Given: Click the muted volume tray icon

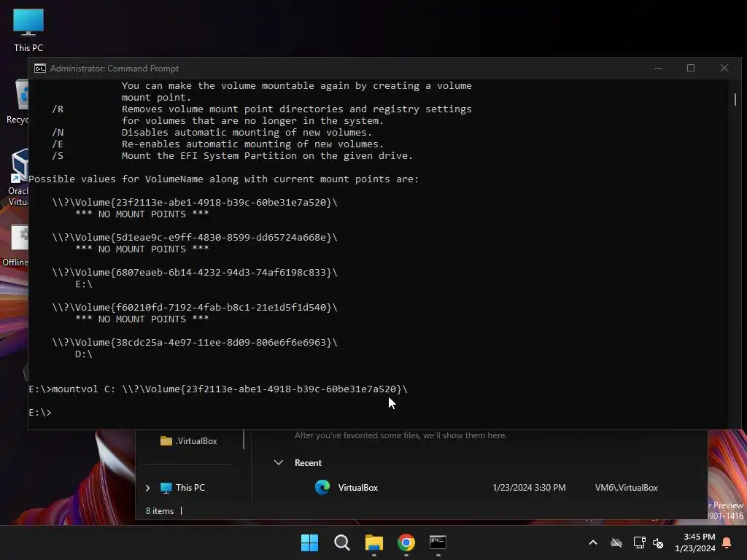Looking at the screenshot, I should (x=659, y=542).
